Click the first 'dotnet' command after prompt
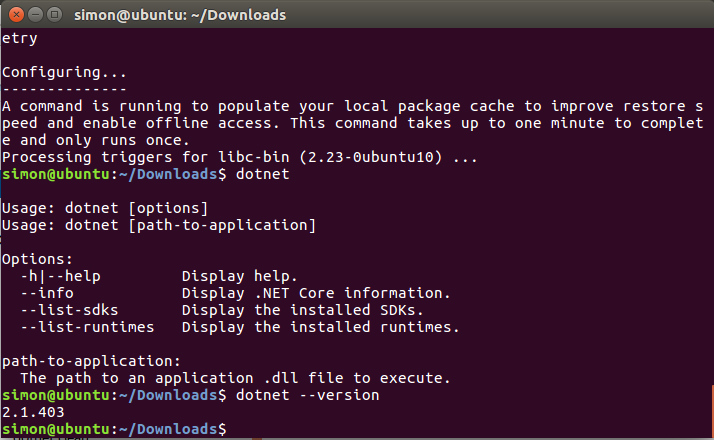 [x=262, y=174]
